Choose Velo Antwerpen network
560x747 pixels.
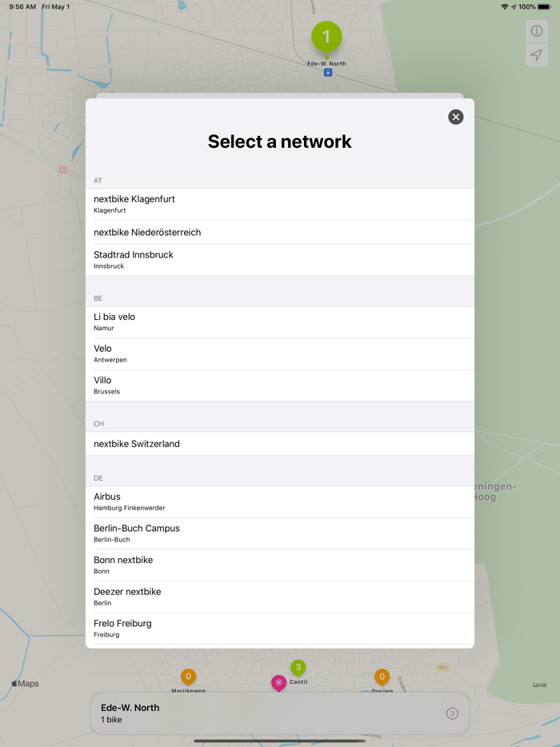click(x=280, y=354)
